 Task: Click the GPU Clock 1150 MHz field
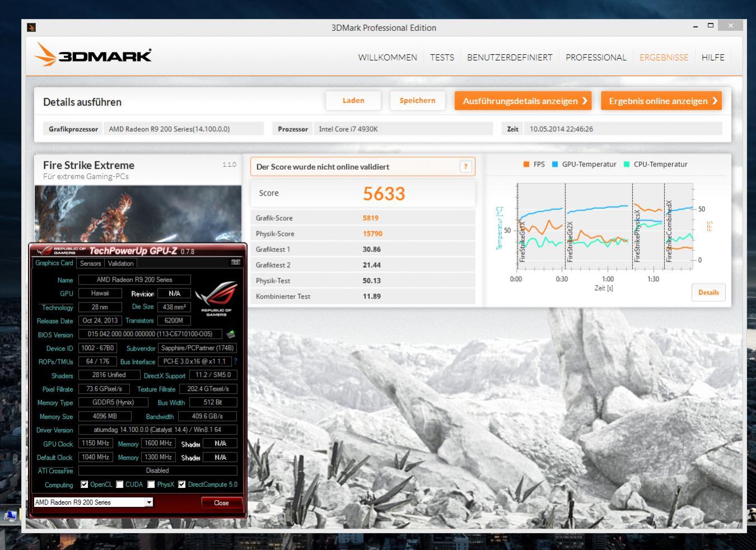click(x=95, y=443)
